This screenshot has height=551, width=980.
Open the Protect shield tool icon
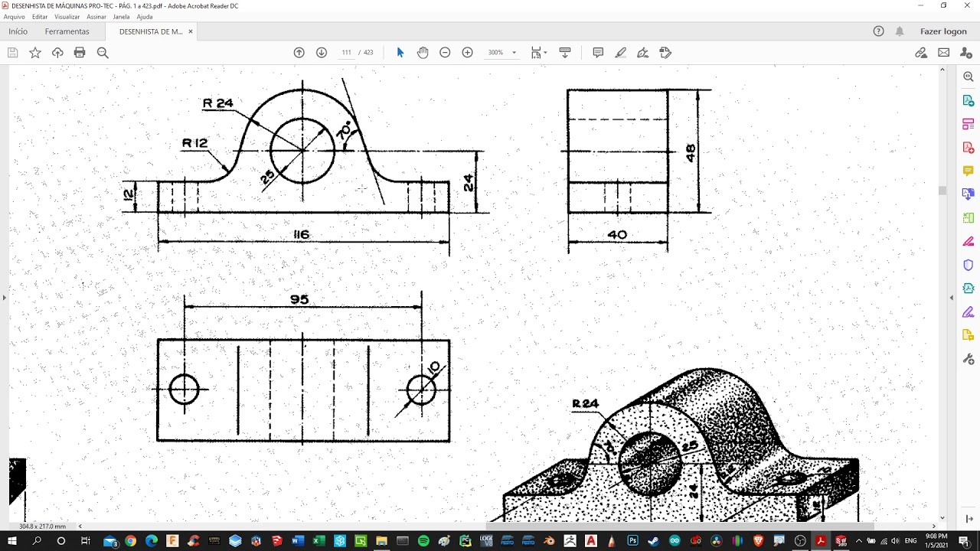pyautogui.click(x=969, y=265)
